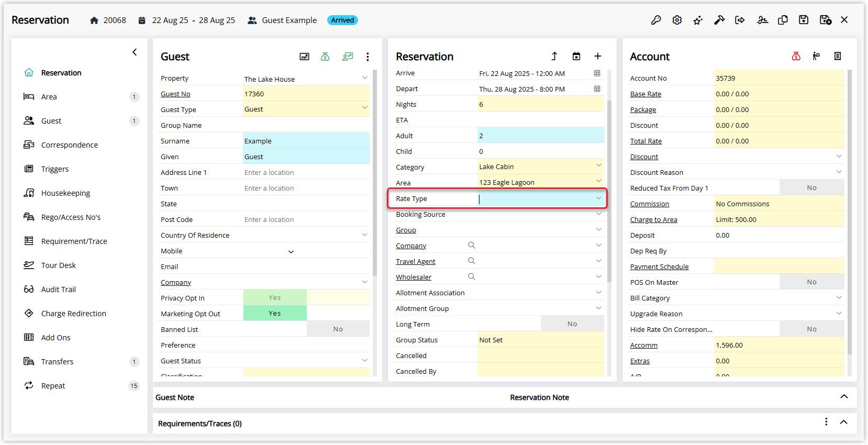Click the receipt icon in Account panel
This screenshot has width=868, height=445.
(x=838, y=56)
